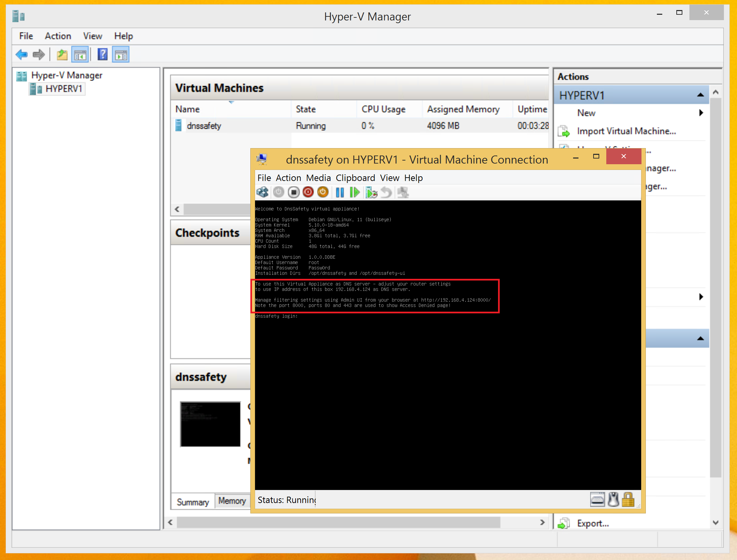This screenshot has height=560, width=737.
Task: Click left arrow of Virtual Machines list scrollbar
Action: [x=177, y=209]
